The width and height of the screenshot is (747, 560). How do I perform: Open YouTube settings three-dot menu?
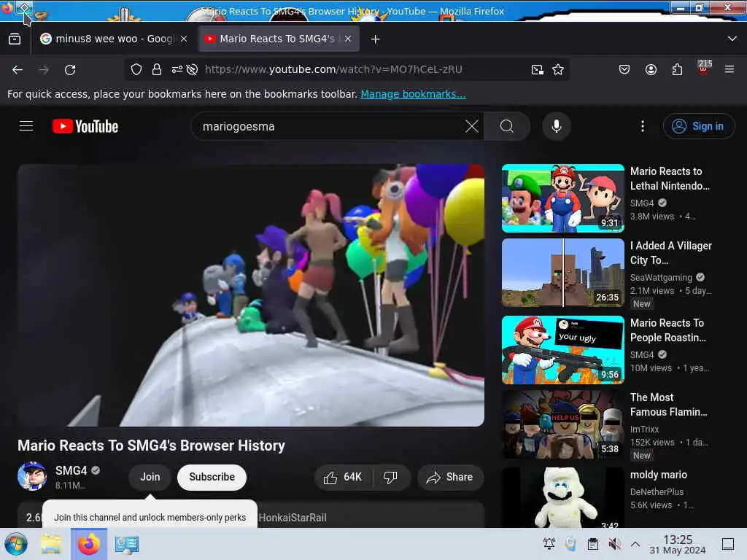coord(643,126)
